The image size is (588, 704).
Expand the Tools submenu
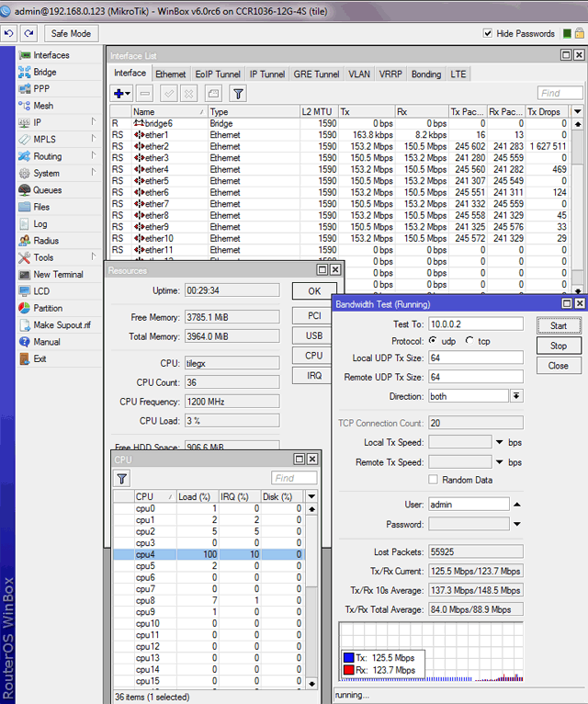94,256
